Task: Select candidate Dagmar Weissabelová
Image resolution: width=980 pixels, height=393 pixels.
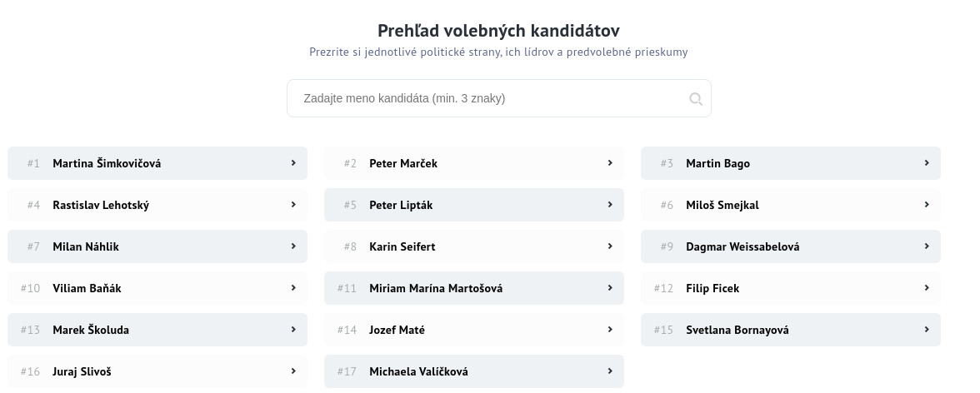Action: point(742,246)
